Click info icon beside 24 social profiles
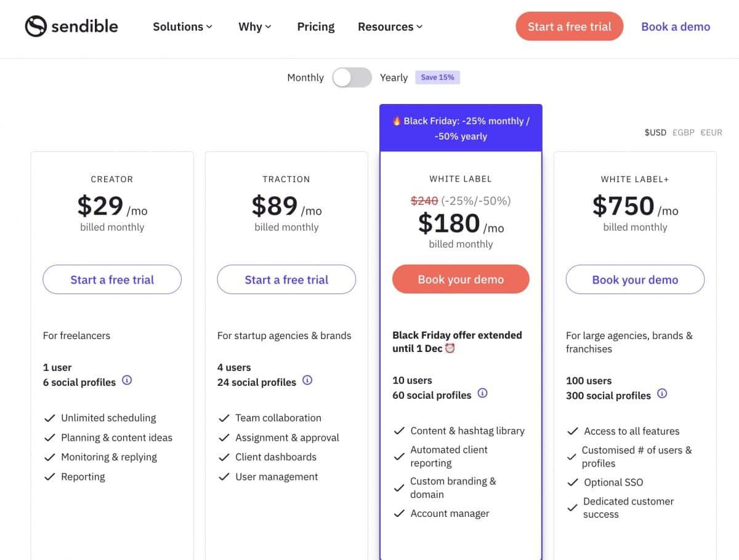This screenshot has height=560, width=739. [x=307, y=380]
